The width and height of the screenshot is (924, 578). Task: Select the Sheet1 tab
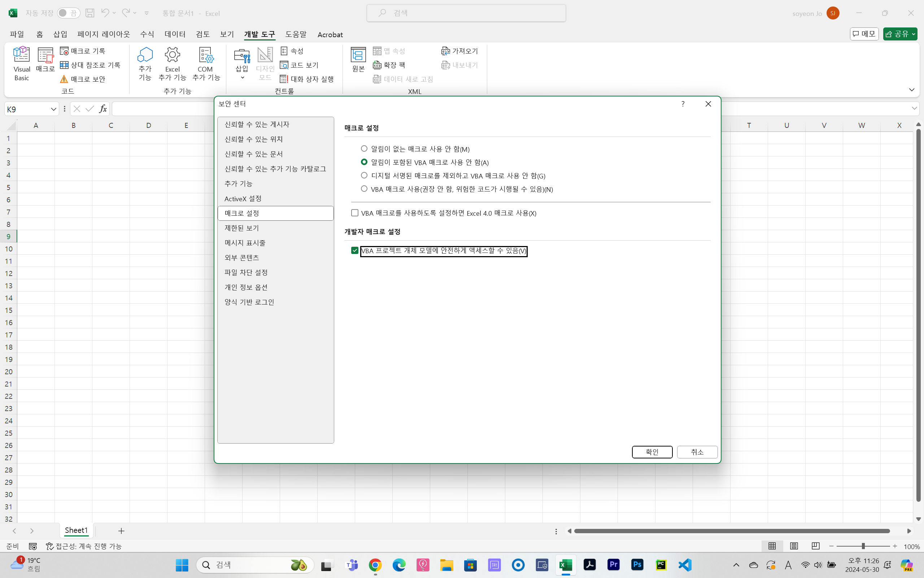pos(76,531)
